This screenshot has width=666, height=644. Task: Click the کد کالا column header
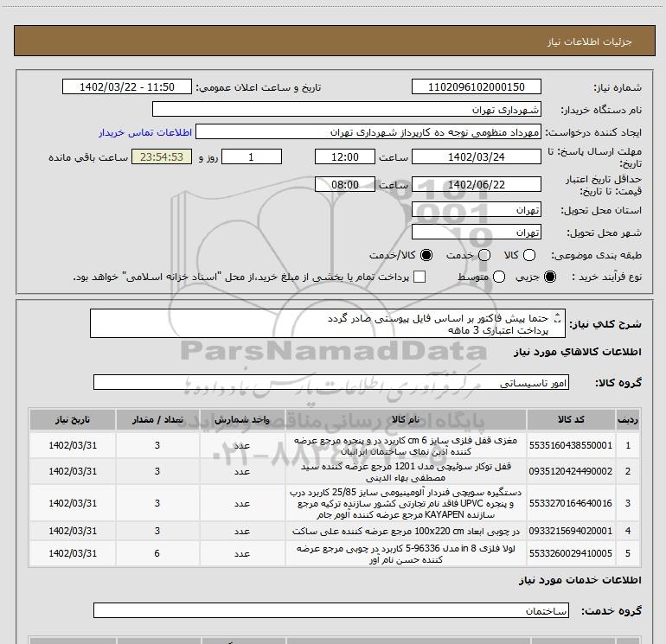pos(571,419)
